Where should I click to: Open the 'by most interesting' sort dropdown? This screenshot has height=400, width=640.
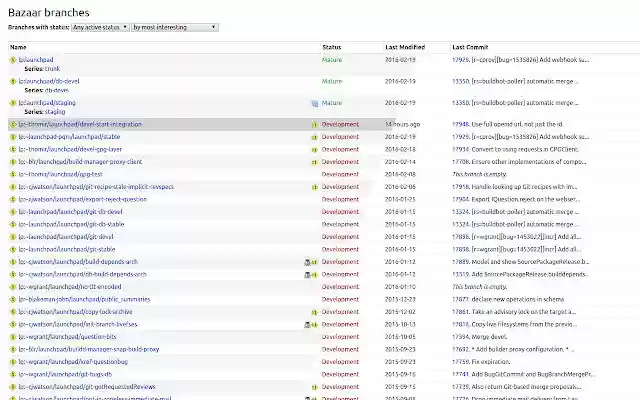[x=175, y=27]
